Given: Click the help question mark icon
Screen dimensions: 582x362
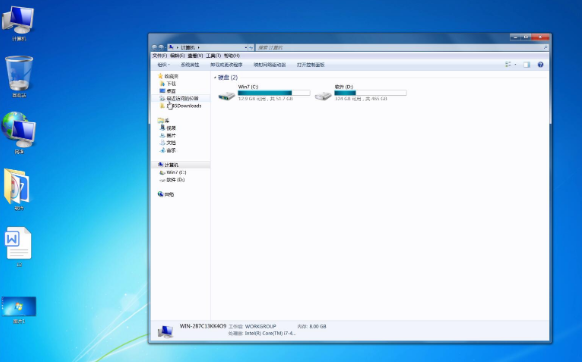Looking at the screenshot, I should [x=540, y=65].
